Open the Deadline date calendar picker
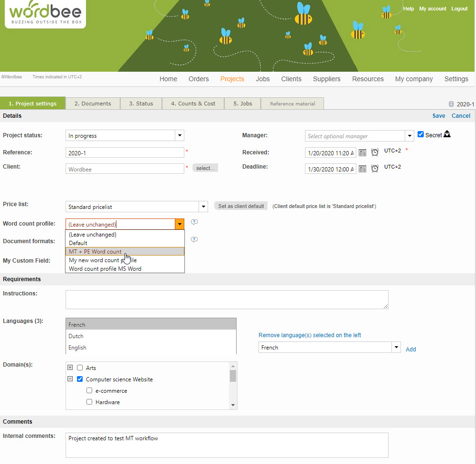 (362, 169)
